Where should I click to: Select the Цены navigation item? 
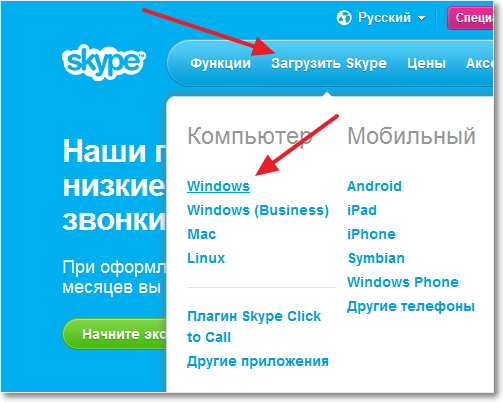coord(426,63)
